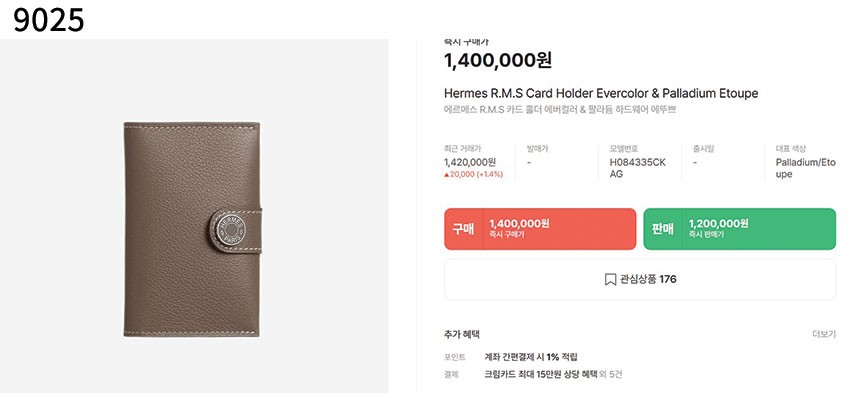Click the Korean product name subtitle
This screenshot has width=860, height=393.
tap(560, 110)
